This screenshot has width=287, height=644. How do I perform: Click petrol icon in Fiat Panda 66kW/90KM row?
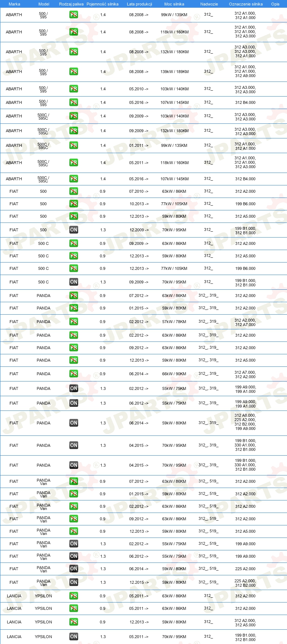click(74, 374)
